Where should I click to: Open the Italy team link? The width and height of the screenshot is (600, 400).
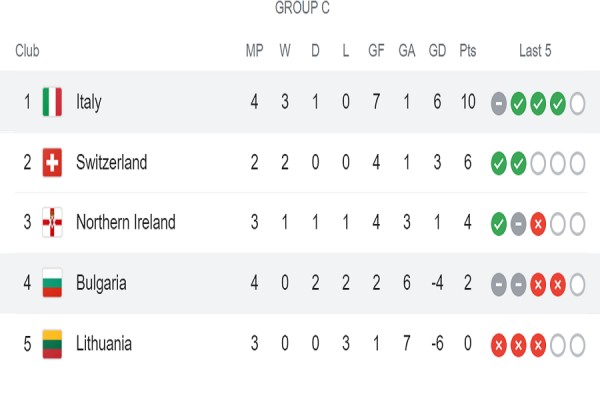point(89,102)
